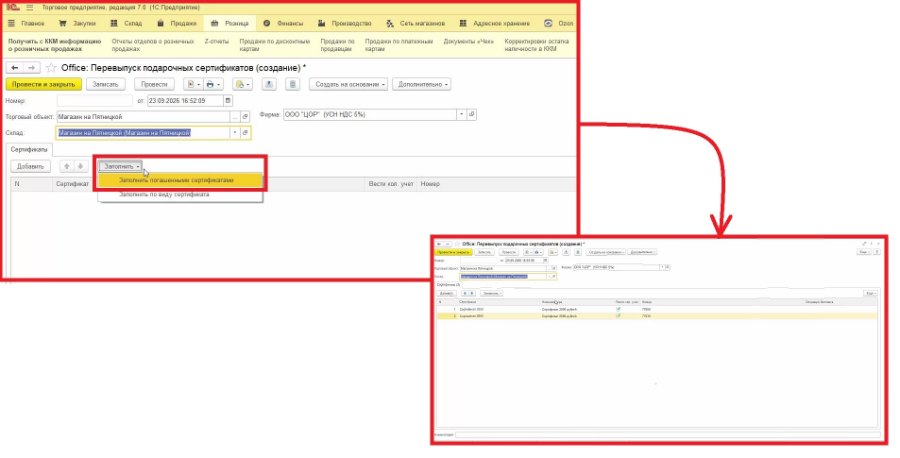
Task: Open Продажи по дисконтным картам
Action: [x=274, y=45]
